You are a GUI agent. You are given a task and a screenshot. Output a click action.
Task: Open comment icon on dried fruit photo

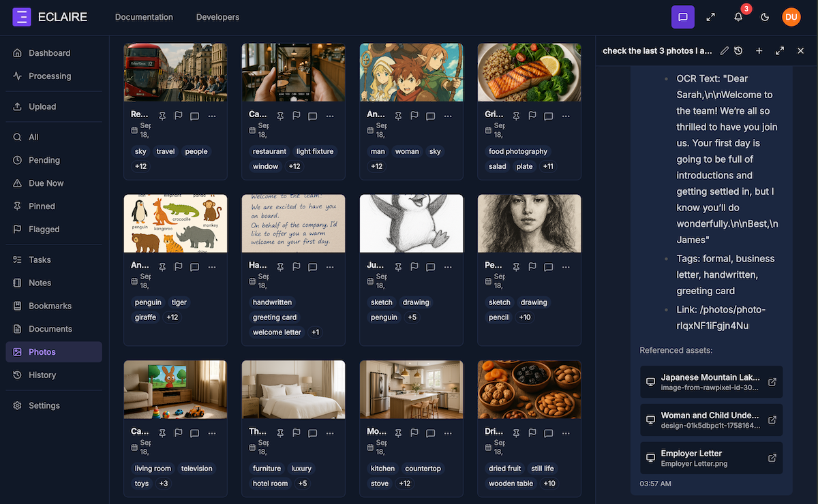click(x=549, y=433)
